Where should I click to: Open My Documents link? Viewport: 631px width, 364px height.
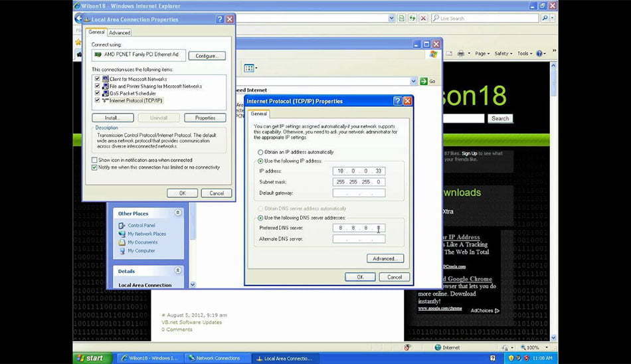(x=142, y=242)
